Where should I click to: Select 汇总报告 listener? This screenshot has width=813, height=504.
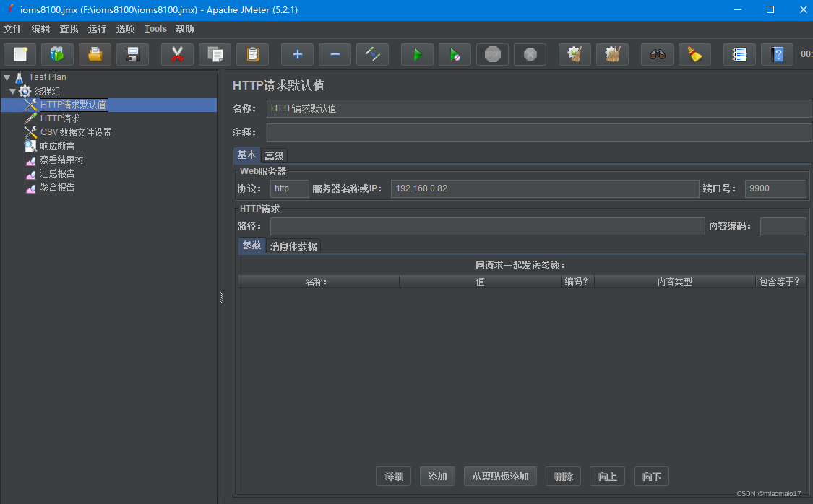pyautogui.click(x=57, y=173)
